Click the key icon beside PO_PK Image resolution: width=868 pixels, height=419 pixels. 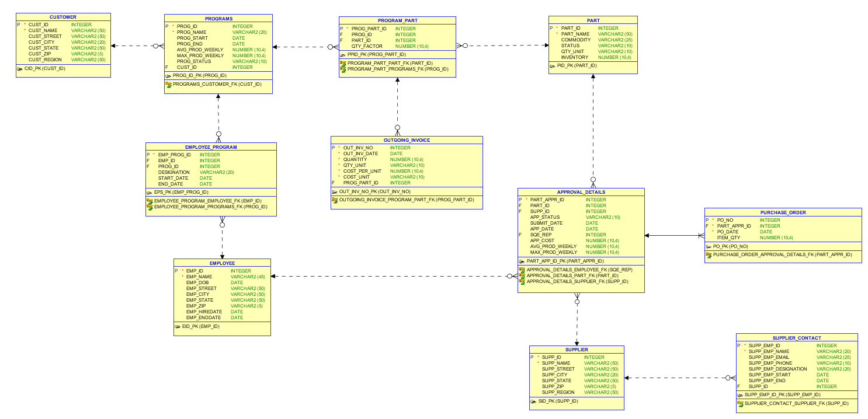(x=709, y=246)
